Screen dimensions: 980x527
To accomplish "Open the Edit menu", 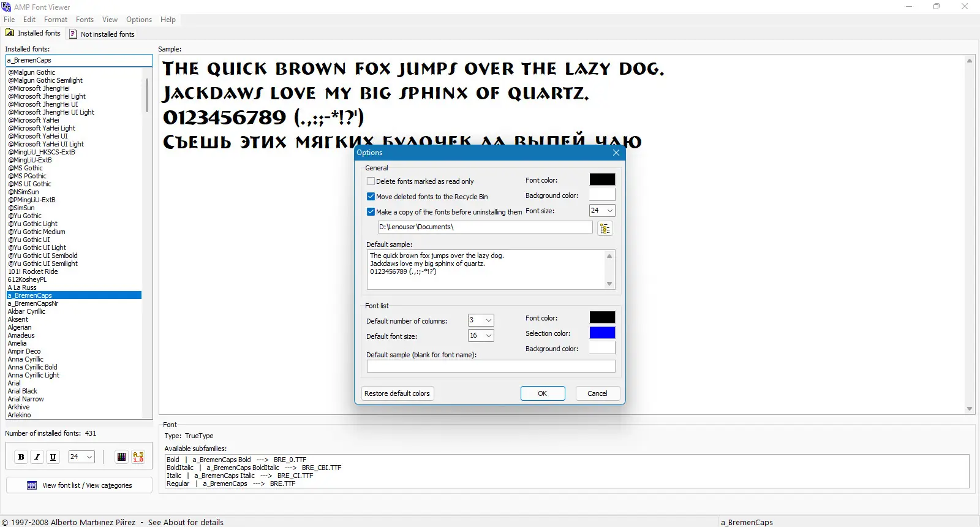I will click(x=29, y=20).
